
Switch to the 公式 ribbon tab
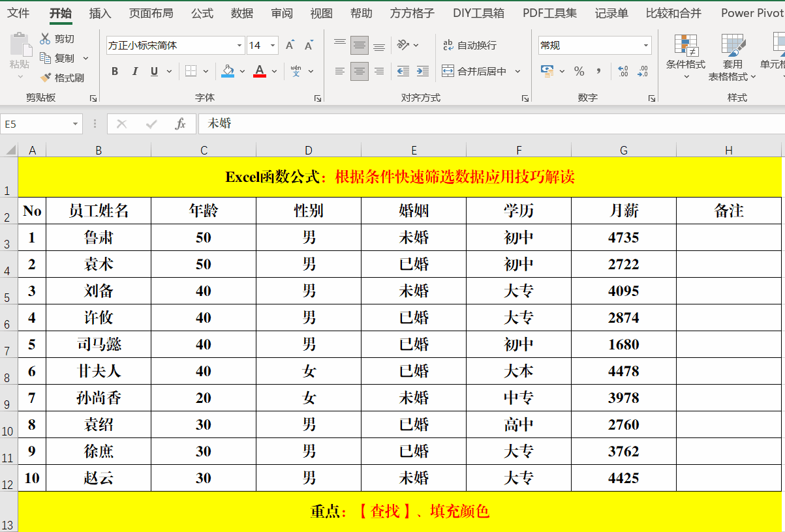point(202,13)
